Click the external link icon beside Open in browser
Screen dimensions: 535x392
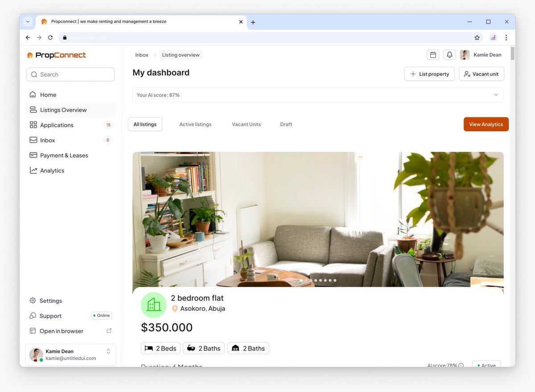tap(109, 331)
